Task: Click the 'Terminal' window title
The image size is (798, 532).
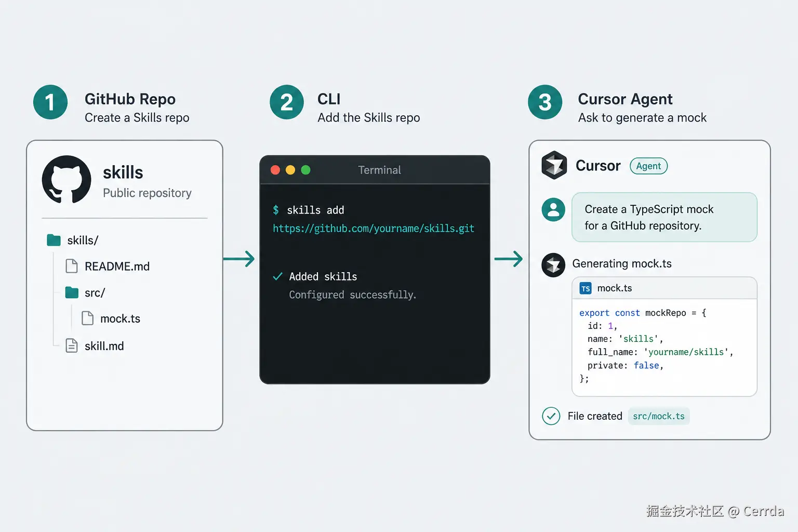Action: pyautogui.click(x=379, y=170)
